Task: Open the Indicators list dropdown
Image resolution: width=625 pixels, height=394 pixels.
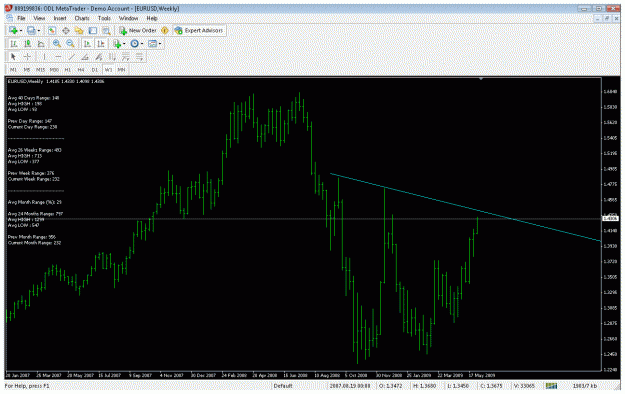Action: coord(119,44)
